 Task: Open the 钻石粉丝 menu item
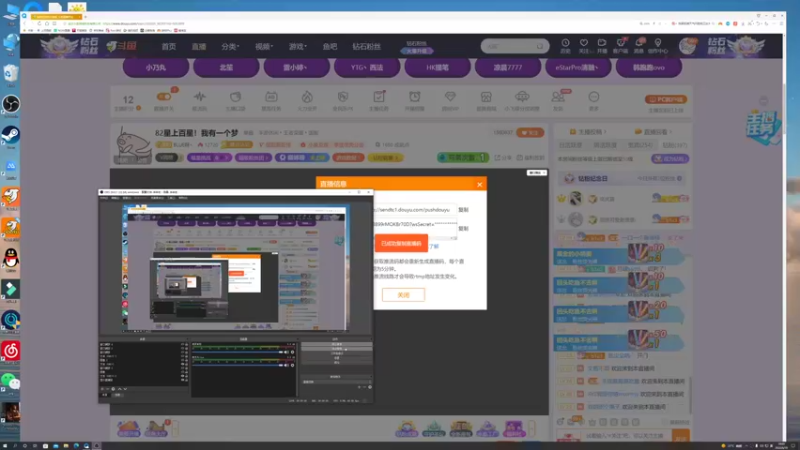(366, 46)
